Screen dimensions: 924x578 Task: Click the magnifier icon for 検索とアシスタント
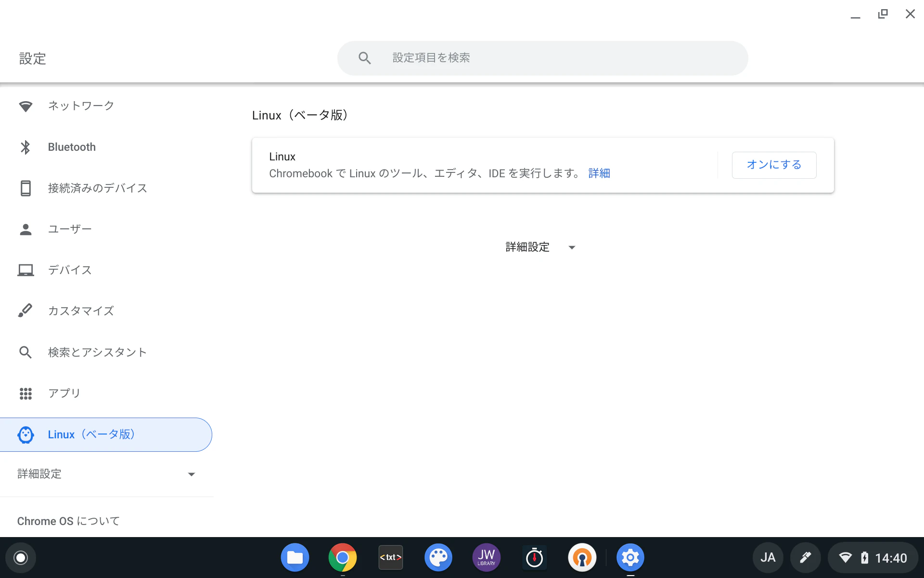[26, 352]
